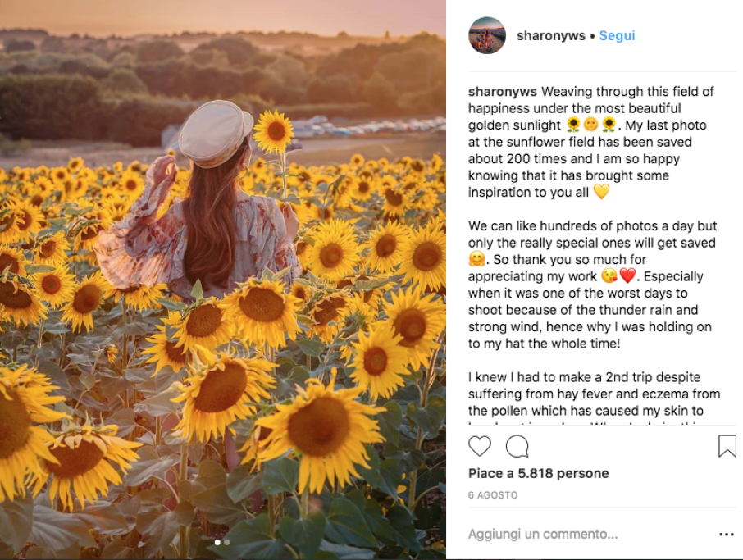Click the first sunflower emoji after 'golden sunlight'

pyautogui.click(x=574, y=125)
